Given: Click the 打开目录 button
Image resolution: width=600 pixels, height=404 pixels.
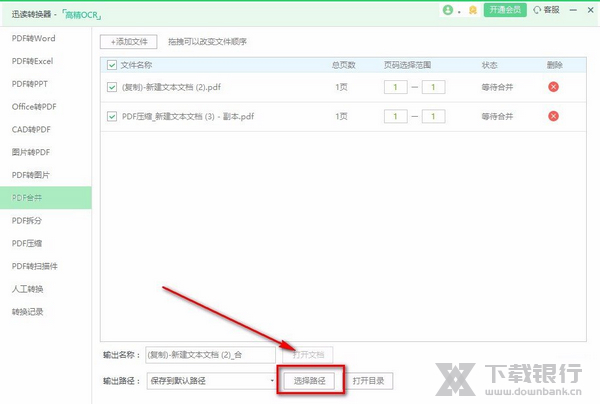Looking at the screenshot, I should pyautogui.click(x=368, y=381).
